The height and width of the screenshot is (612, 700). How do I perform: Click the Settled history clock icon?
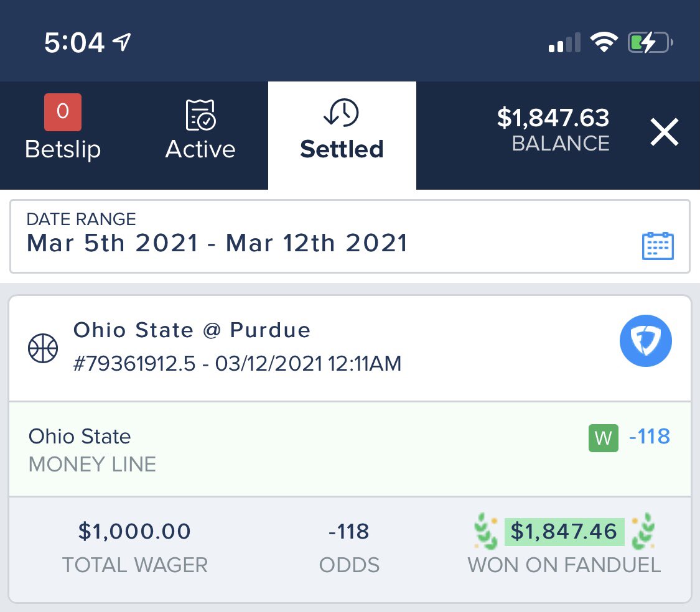pos(342,113)
